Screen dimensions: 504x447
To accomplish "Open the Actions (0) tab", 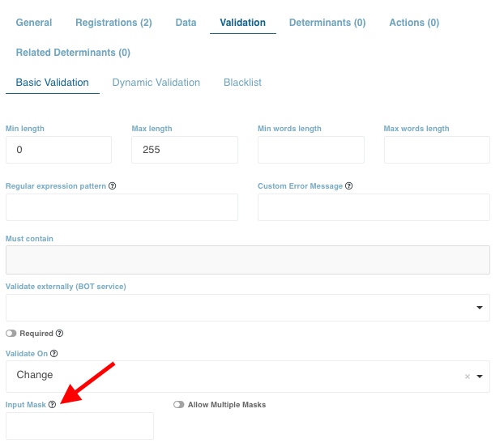I will click(414, 23).
